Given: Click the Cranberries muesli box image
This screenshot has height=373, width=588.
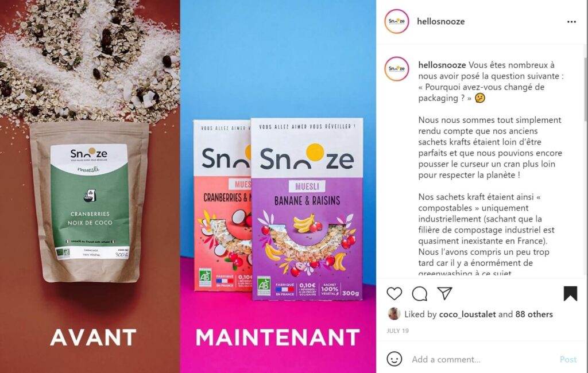Looking at the screenshot, I should (222, 205).
